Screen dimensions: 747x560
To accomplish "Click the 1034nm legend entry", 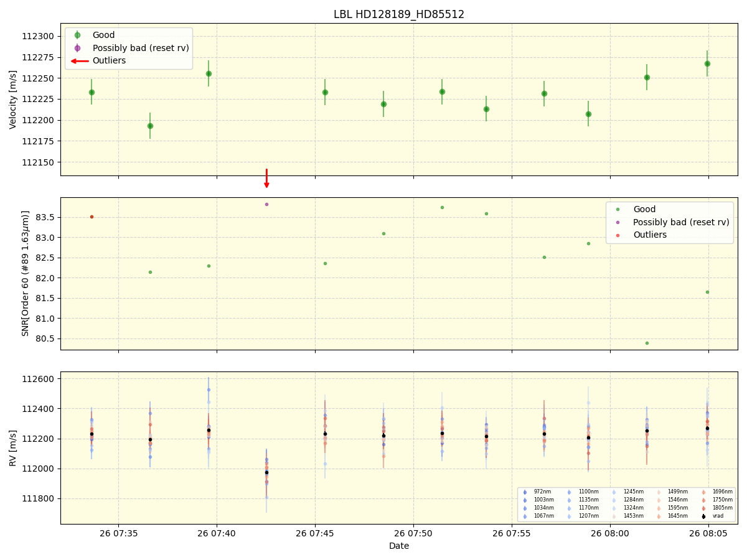I will [x=538, y=508].
